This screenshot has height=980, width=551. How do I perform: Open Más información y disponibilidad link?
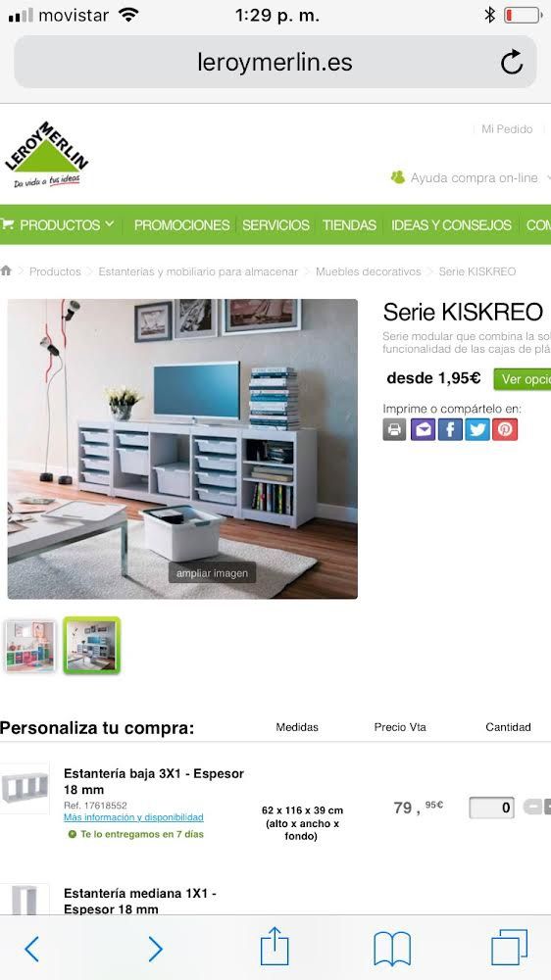pyautogui.click(x=133, y=817)
